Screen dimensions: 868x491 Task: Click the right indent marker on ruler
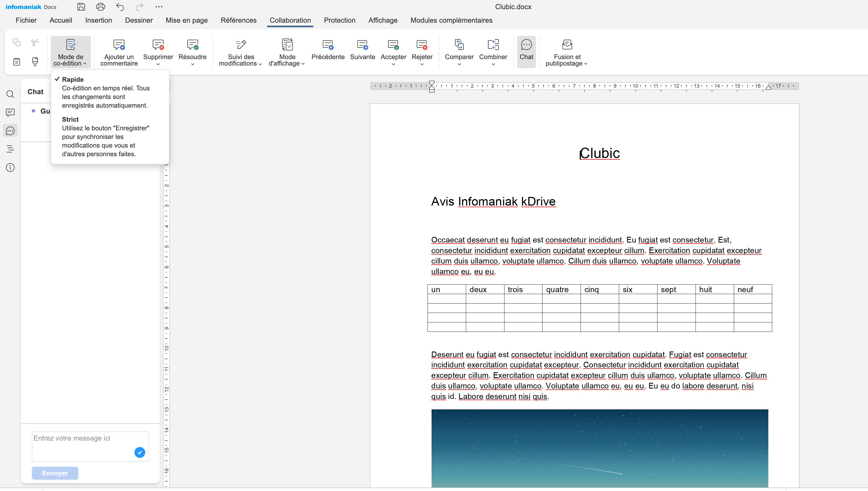pos(768,87)
